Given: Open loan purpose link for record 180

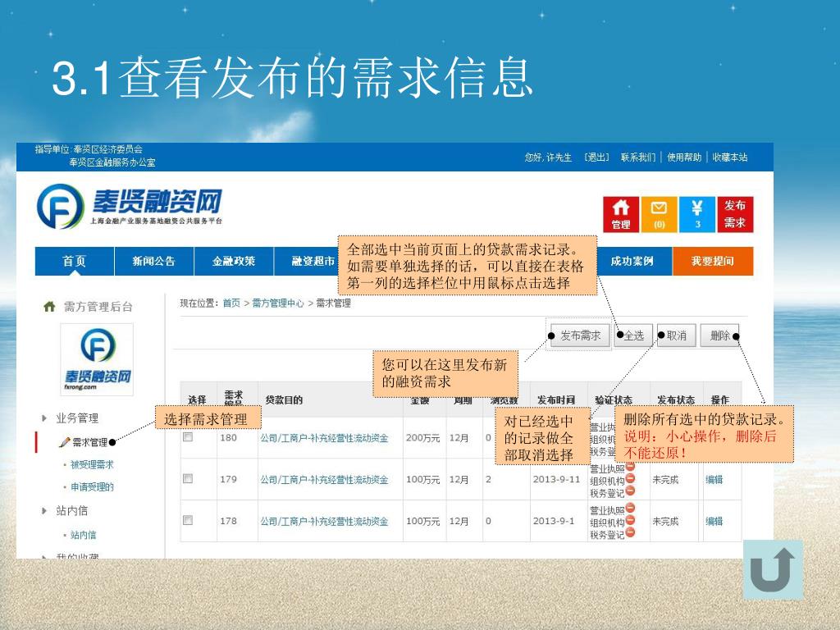Looking at the screenshot, I should (324, 438).
